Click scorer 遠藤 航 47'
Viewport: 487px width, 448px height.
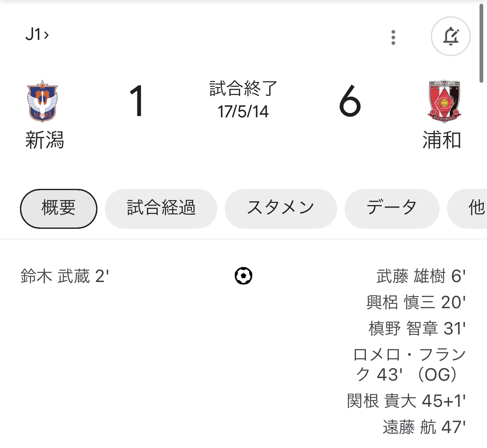pos(424,427)
